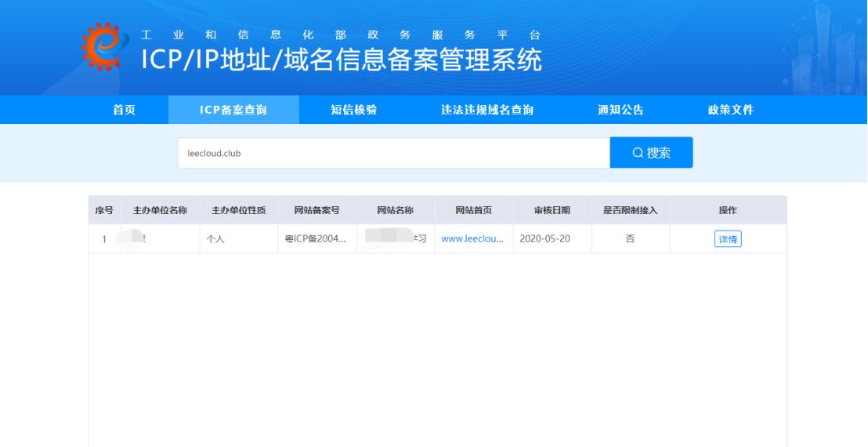Open the 详情 details button
This screenshot has height=447, width=868.
[728, 239]
